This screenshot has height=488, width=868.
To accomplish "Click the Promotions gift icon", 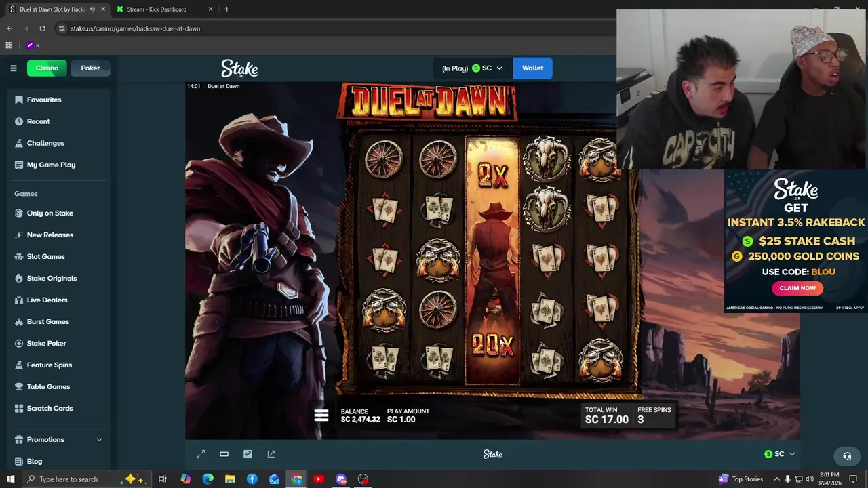I will pos(19,439).
